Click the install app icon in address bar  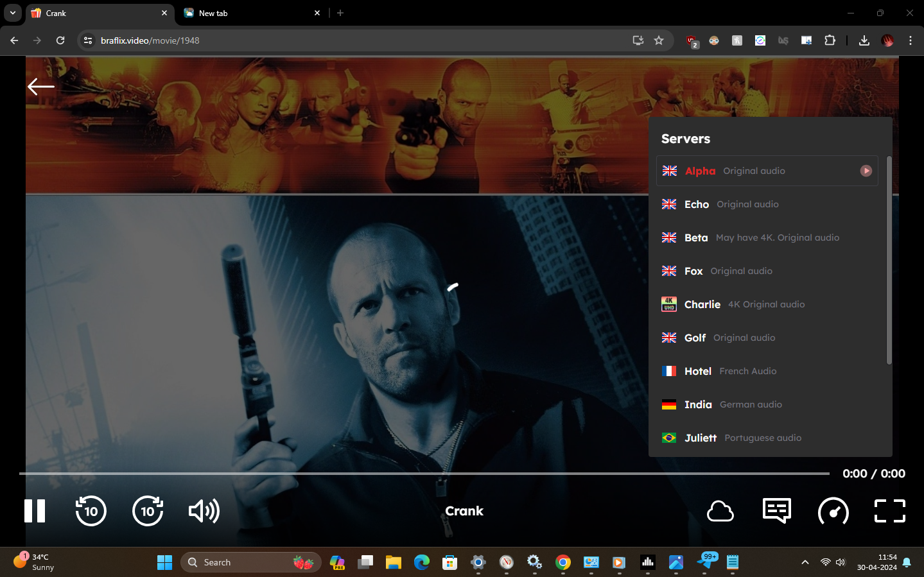[x=638, y=40]
